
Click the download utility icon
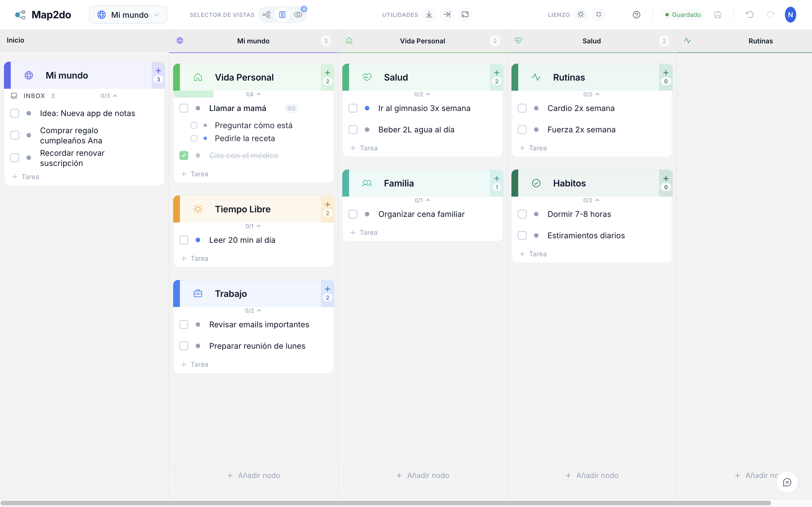click(x=429, y=14)
